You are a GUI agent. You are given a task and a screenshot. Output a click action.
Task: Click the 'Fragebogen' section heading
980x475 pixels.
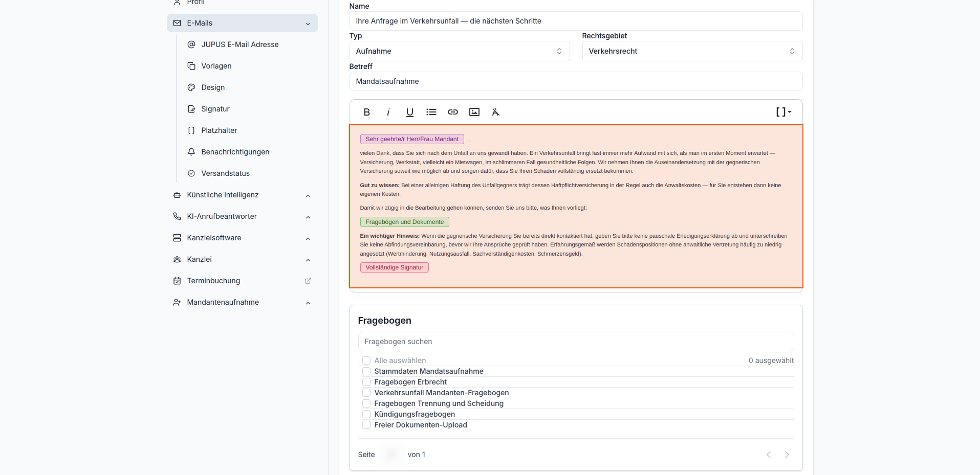[x=384, y=321]
